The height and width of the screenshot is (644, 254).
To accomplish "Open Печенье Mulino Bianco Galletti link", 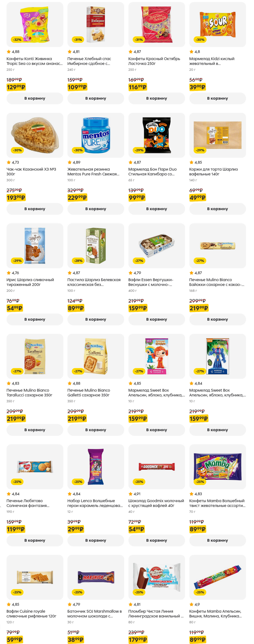I will [x=88, y=392].
